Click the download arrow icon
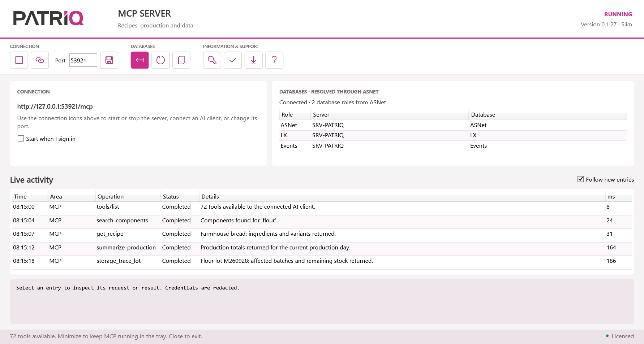 (254, 60)
